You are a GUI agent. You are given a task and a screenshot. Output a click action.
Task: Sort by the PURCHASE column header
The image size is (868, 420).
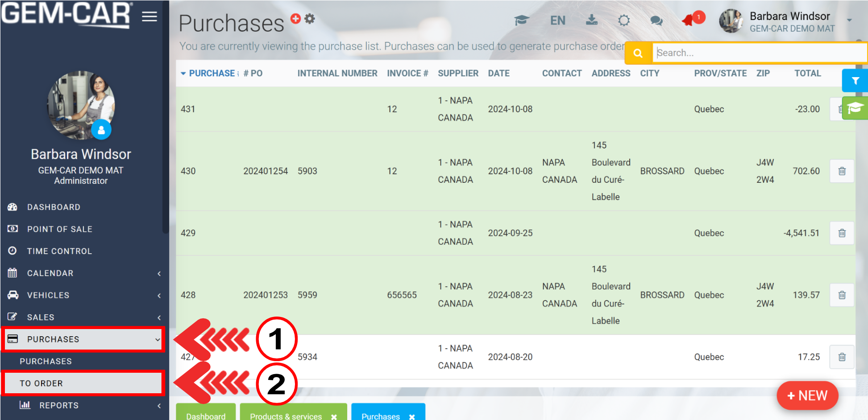pyautogui.click(x=212, y=73)
